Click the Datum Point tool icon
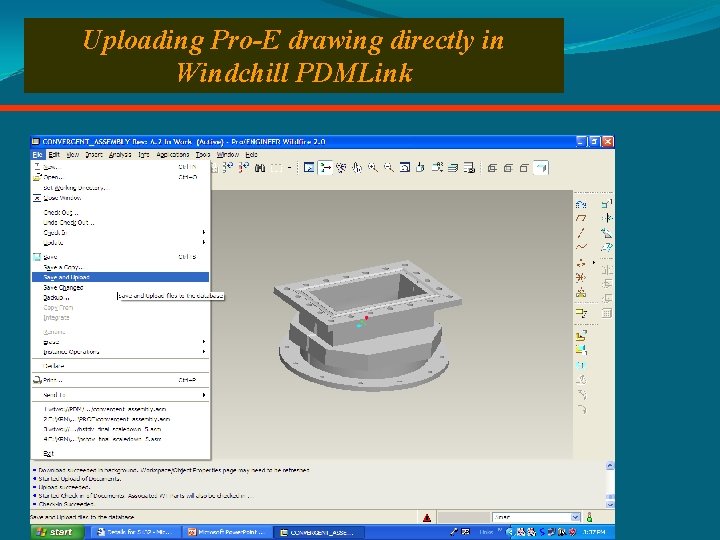 click(x=581, y=263)
